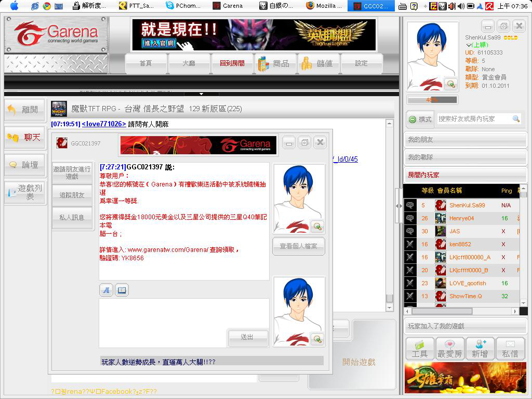The image size is (532, 399).
Task: Zoom sender avatar magnifier icon in dialog
Action: tap(317, 227)
